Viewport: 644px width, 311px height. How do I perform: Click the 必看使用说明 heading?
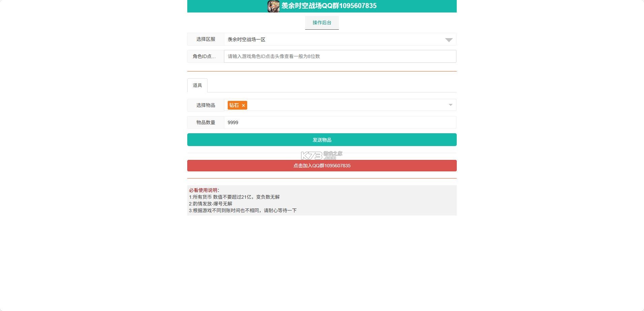204,190
